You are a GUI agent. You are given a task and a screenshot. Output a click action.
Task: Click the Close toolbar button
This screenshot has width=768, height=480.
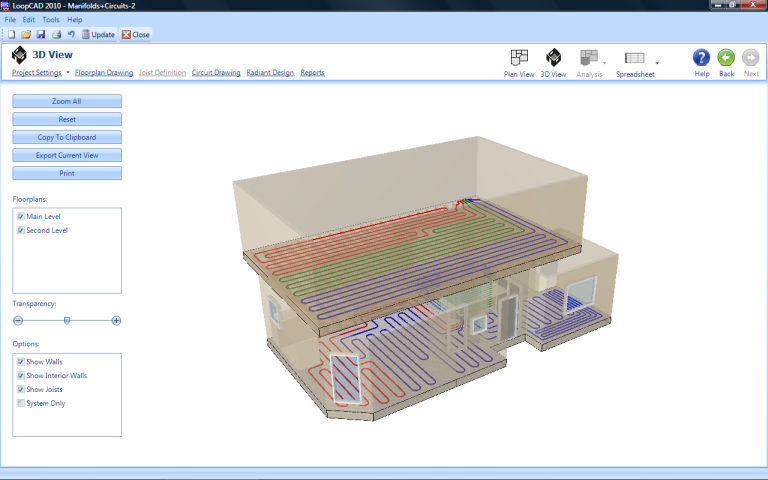pos(136,34)
